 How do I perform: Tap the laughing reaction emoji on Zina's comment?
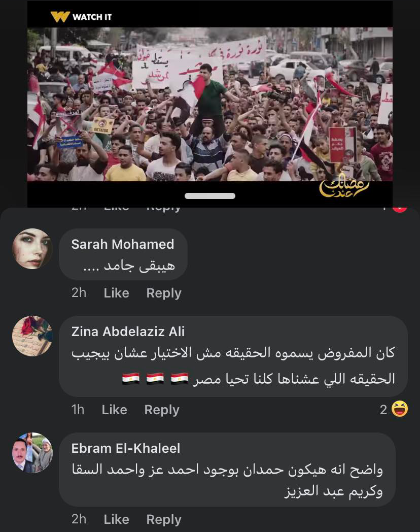399,409
